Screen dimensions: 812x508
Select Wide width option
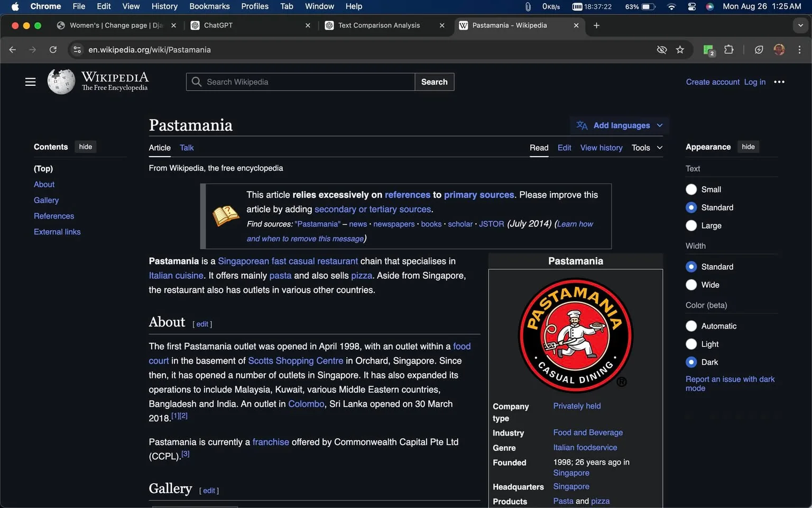pos(691,284)
